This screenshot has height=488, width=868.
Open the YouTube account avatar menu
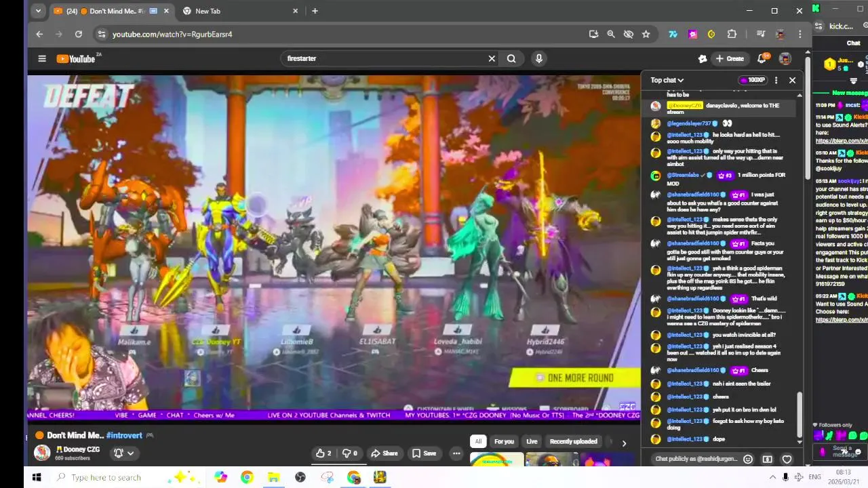coord(785,58)
